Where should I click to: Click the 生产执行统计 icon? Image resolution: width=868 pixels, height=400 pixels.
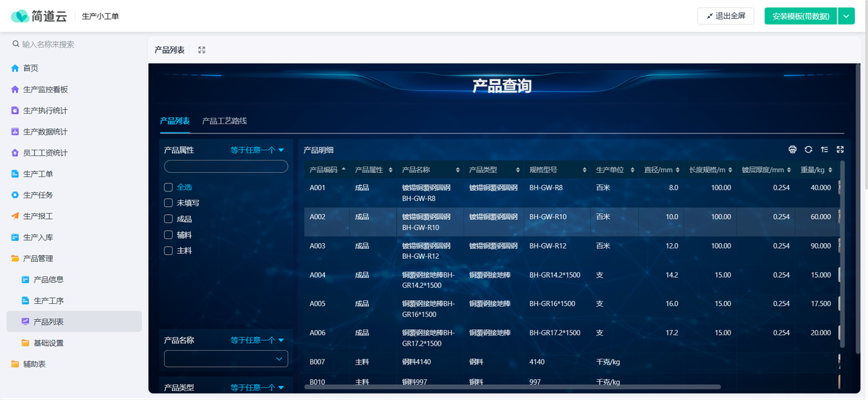(15, 111)
